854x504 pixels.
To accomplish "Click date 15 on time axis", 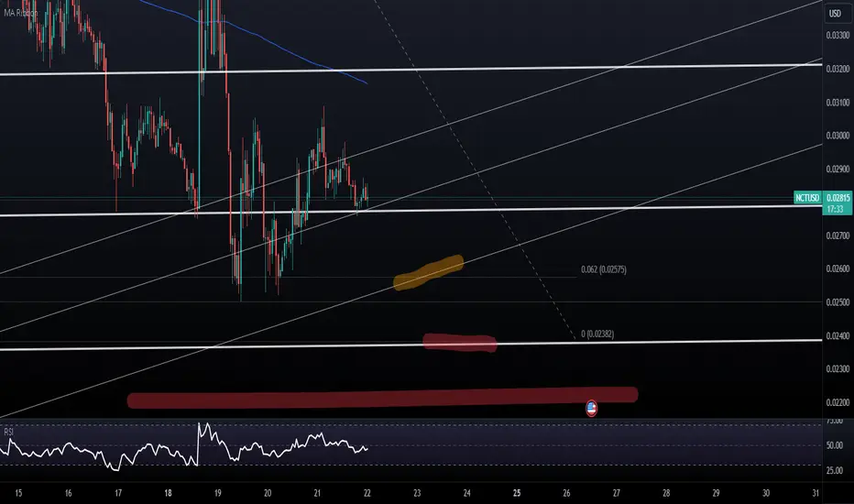I will [18, 493].
